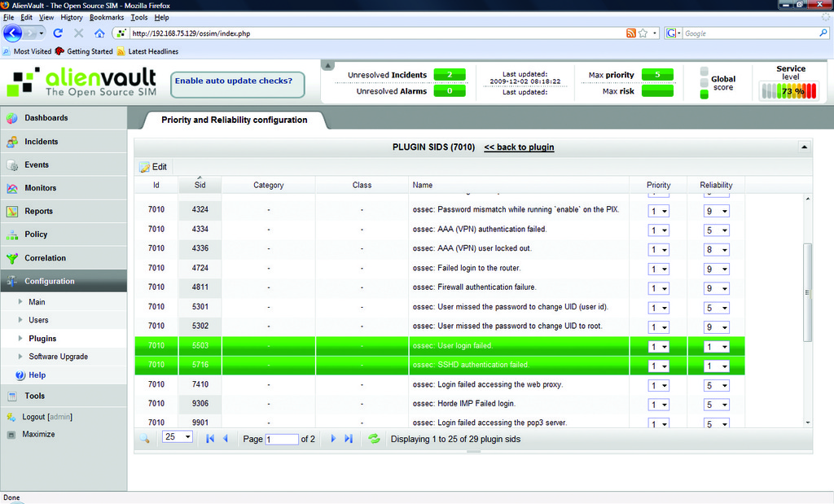
Task: Click the table's vertical scrollbar handle
Action: (807, 291)
